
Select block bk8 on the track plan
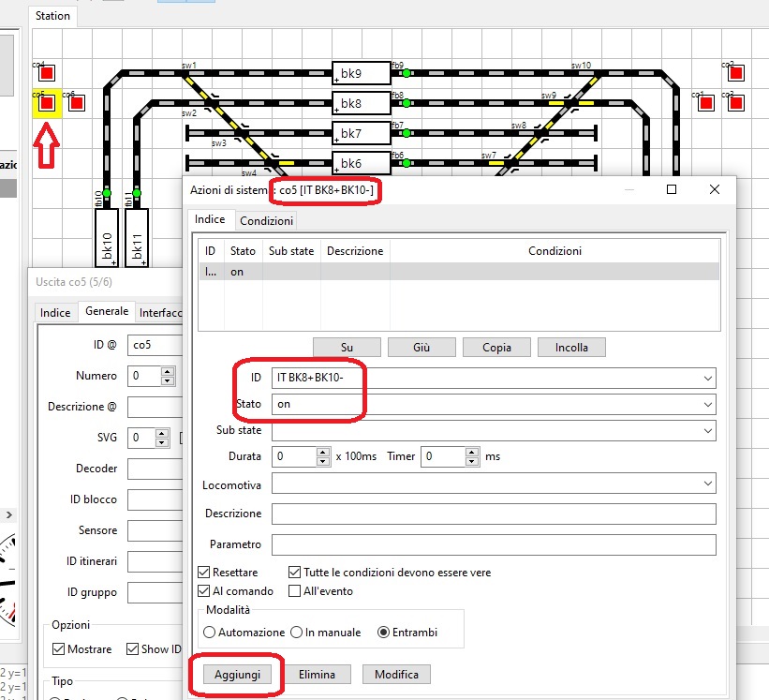(x=361, y=102)
